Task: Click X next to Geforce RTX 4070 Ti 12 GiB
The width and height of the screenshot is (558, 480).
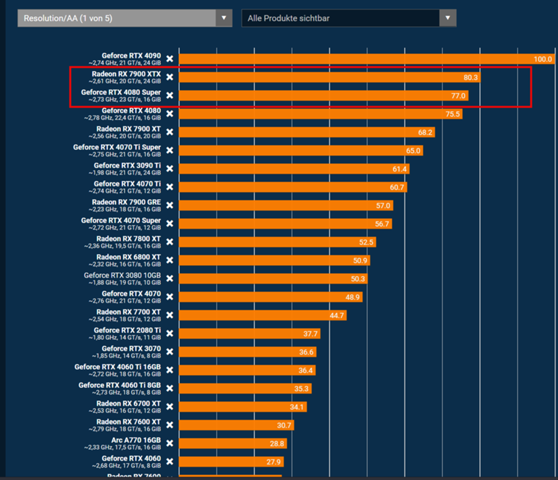Action: 170,187
